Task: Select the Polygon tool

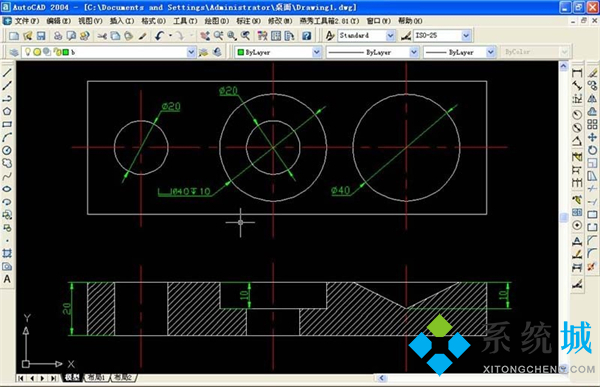Action: coord(7,111)
